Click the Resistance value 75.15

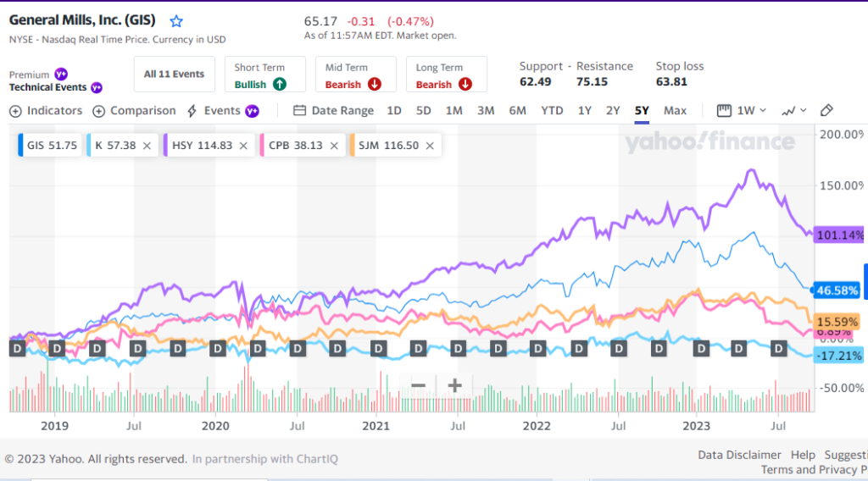coord(592,82)
